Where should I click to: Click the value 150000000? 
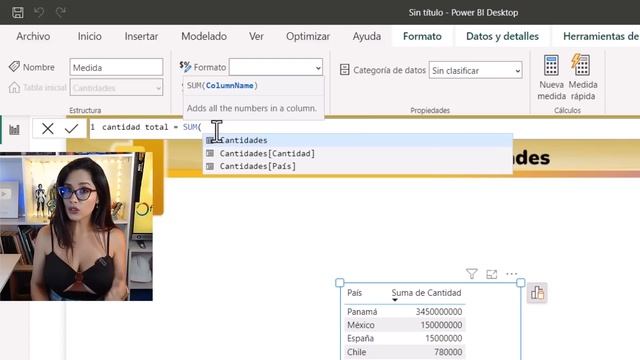point(441,325)
